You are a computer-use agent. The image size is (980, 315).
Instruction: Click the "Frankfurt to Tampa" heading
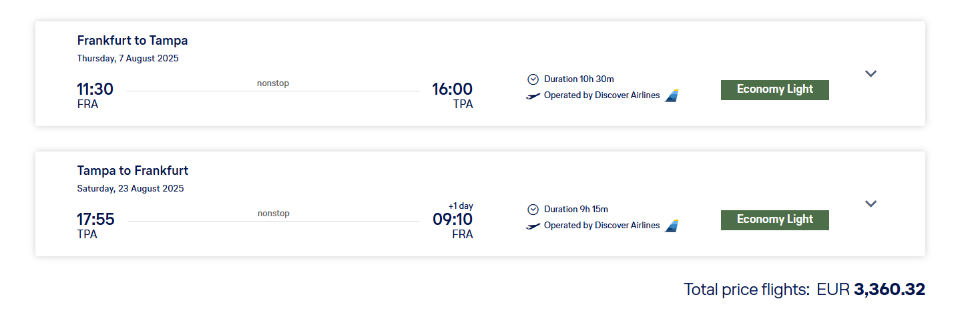pyautogui.click(x=132, y=41)
